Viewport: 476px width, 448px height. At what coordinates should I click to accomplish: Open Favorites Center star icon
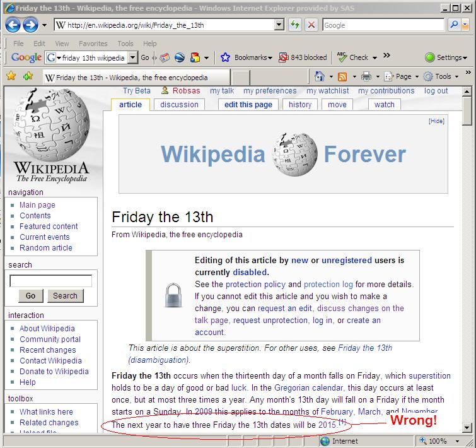[x=11, y=76]
